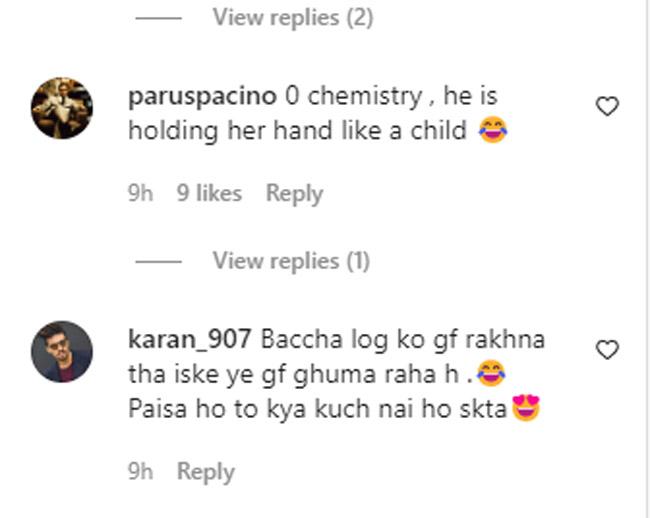Click the dash line beside View replies (1)
Image resolution: width=650 pixels, height=518 pixels.
pos(158,261)
